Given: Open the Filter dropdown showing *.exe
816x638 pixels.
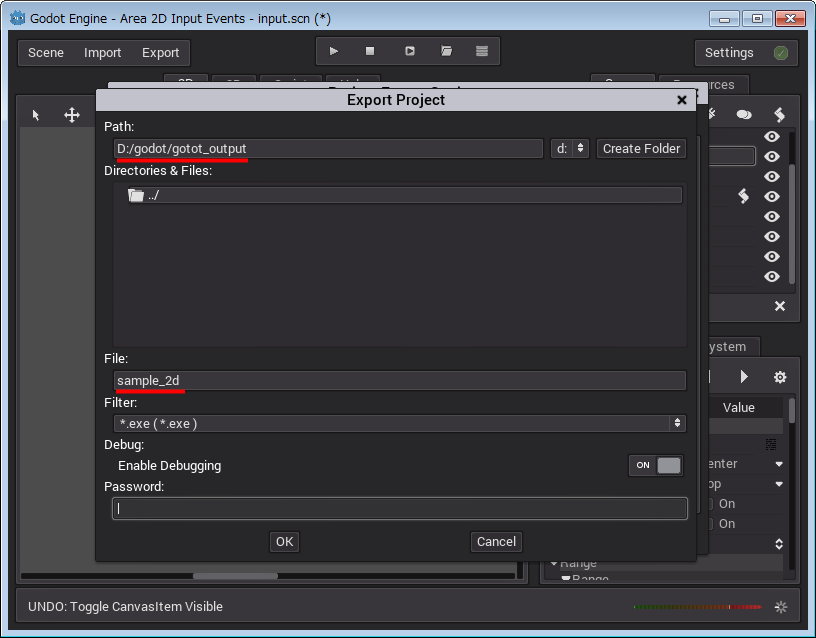Looking at the screenshot, I should pos(399,423).
